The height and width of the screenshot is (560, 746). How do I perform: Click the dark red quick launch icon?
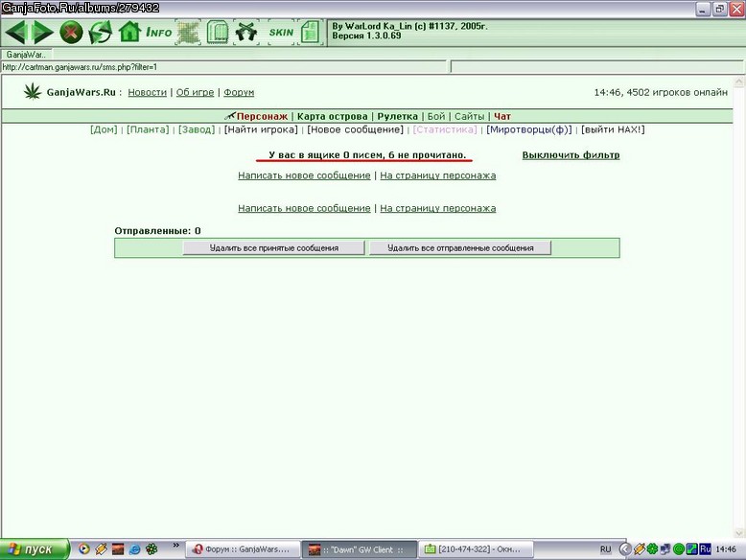tap(118, 549)
